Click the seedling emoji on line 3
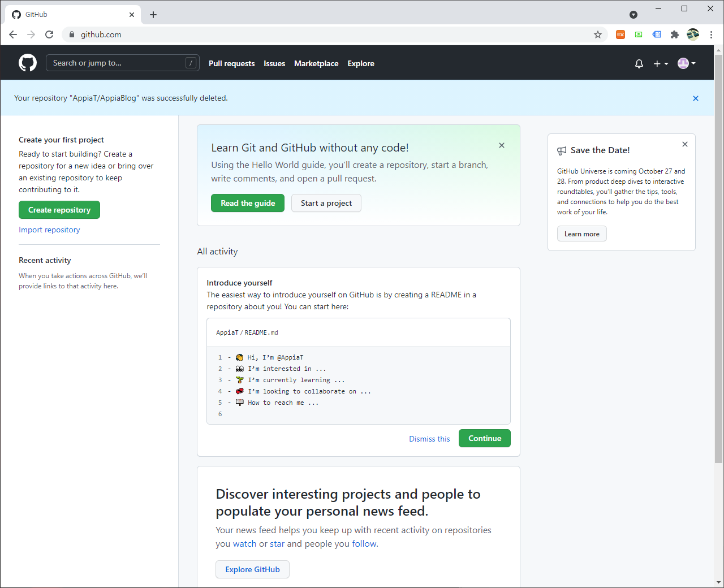 240,380
